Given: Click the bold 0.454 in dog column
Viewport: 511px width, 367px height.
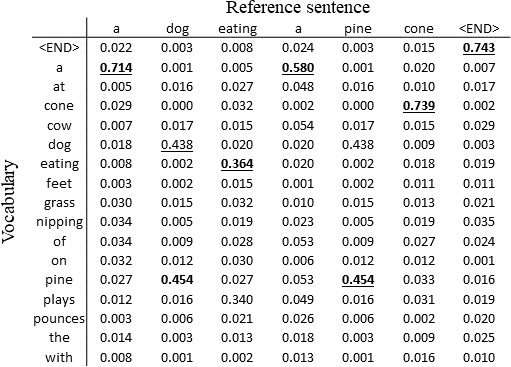Looking at the screenshot, I should click(x=177, y=280).
